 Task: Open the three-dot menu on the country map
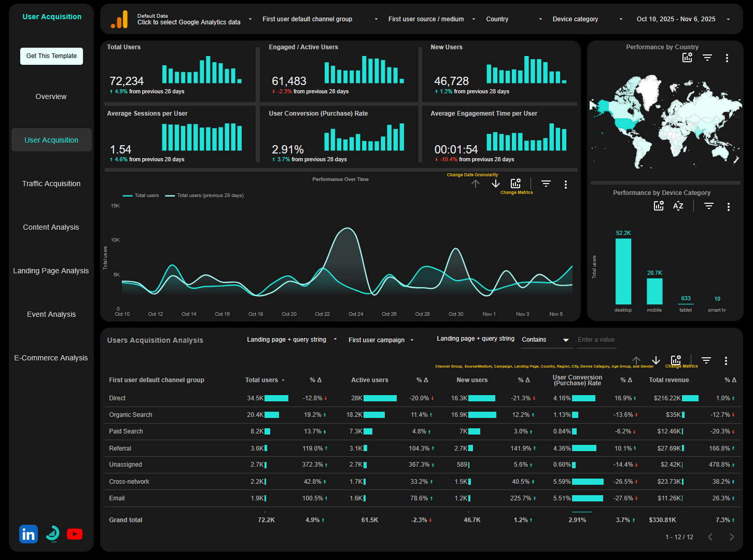click(727, 58)
